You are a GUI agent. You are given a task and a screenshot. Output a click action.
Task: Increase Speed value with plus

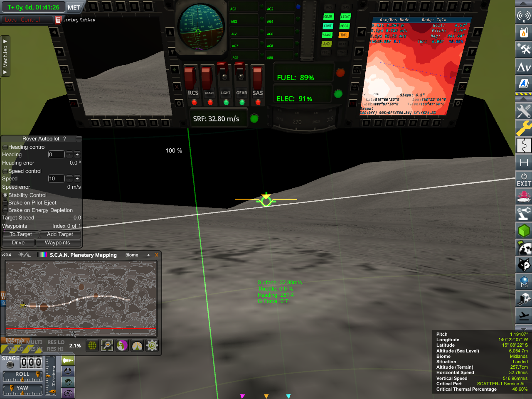[77, 179]
